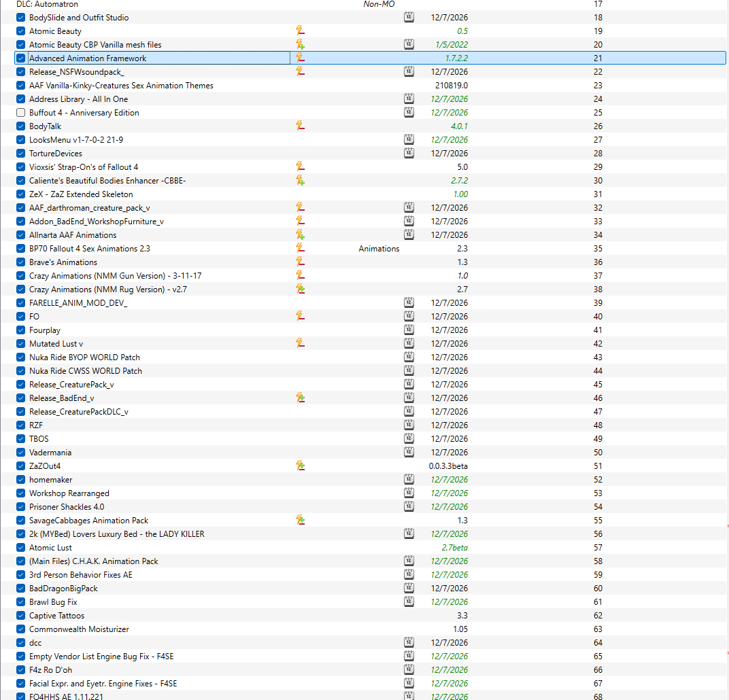
Task: Click the conflict icon for BP70 Fallout 4 Sex Animations 2.3
Action: click(301, 249)
